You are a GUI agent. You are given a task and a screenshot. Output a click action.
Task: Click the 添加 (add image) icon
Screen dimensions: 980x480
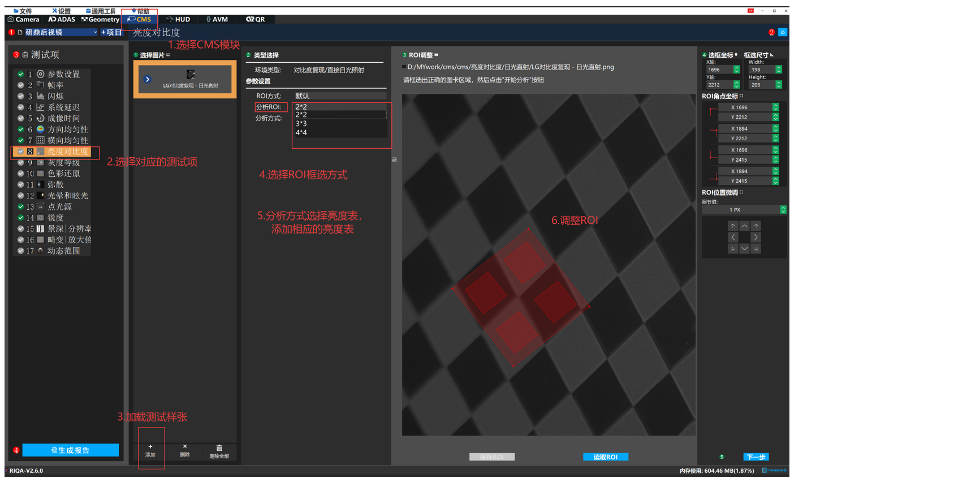pos(150,447)
